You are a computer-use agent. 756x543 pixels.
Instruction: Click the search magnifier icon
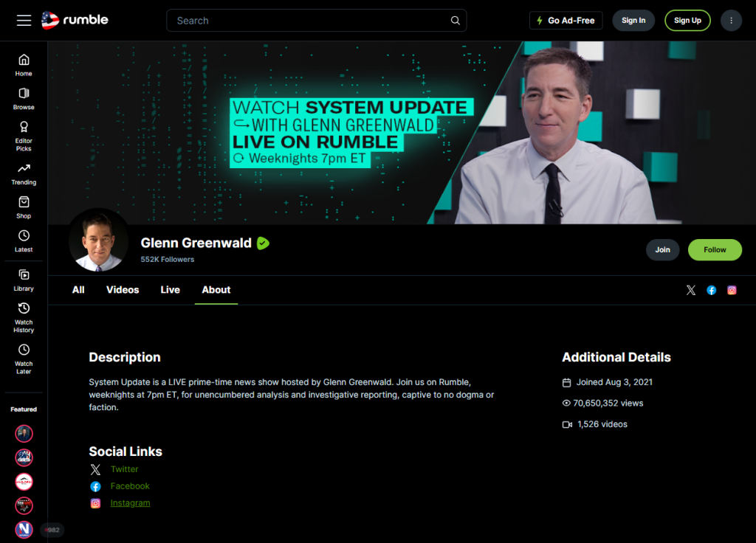(x=455, y=20)
